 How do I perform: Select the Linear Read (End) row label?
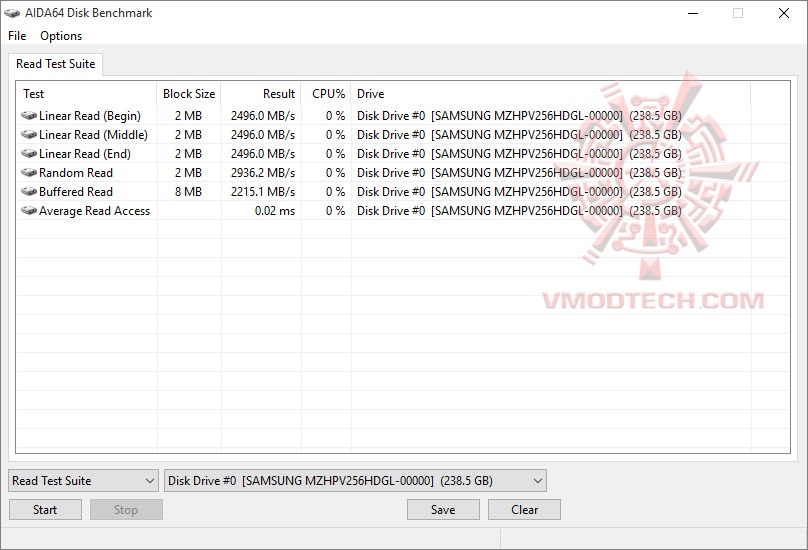pyautogui.click(x=85, y=154)
